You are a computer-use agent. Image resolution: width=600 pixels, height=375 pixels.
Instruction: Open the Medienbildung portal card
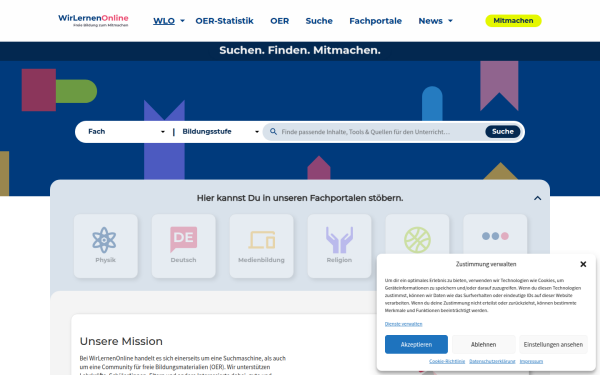tap(261, 246)
